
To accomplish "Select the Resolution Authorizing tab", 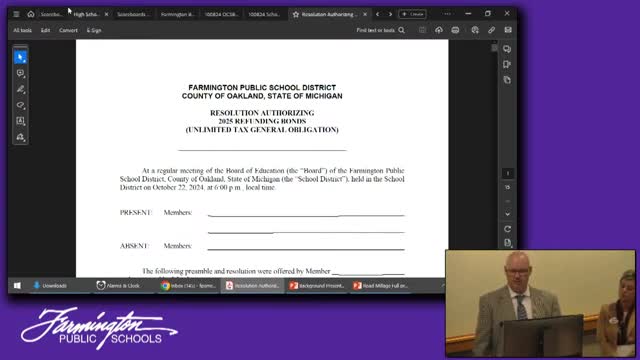I will coord(329,14).
